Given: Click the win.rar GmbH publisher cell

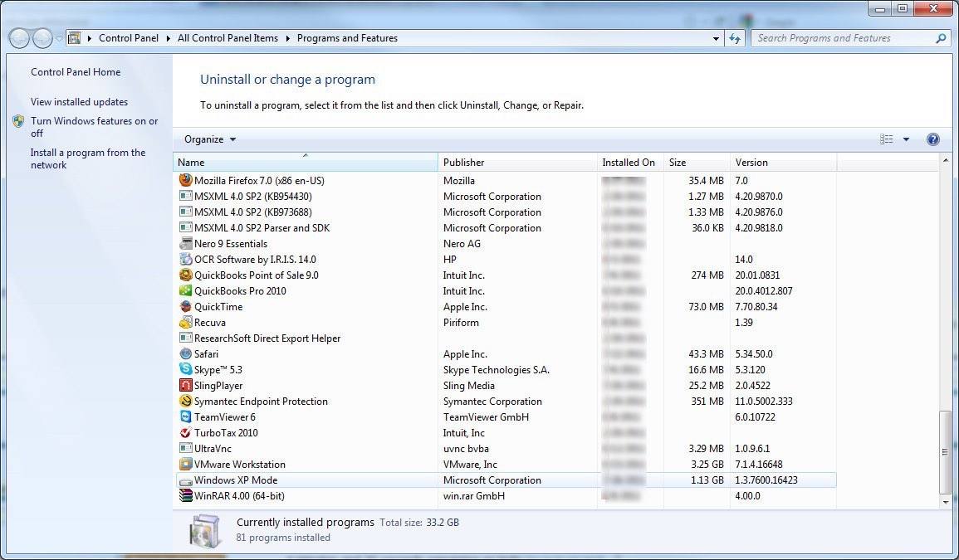Looking at the screenshot, I should tap(474, 496).
